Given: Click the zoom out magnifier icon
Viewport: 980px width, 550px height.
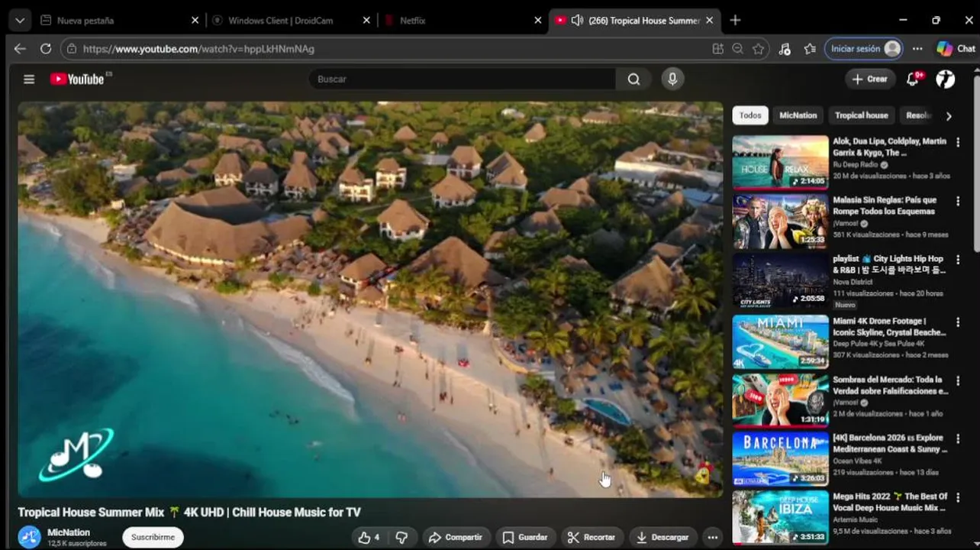Looking at the screenshot, I should 737,49.
